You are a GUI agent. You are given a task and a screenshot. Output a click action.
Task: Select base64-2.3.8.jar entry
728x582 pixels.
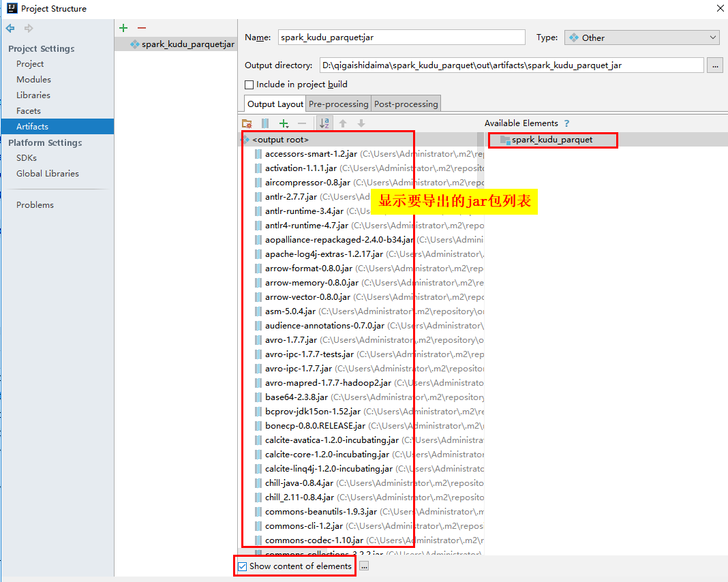(297, 397)
